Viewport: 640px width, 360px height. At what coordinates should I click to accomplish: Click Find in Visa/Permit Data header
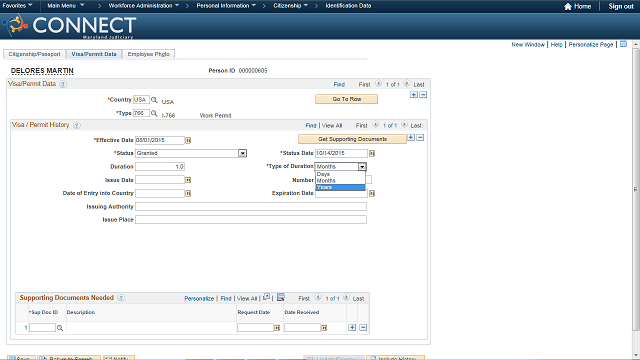pyautogui.click(x=339, y=84)
